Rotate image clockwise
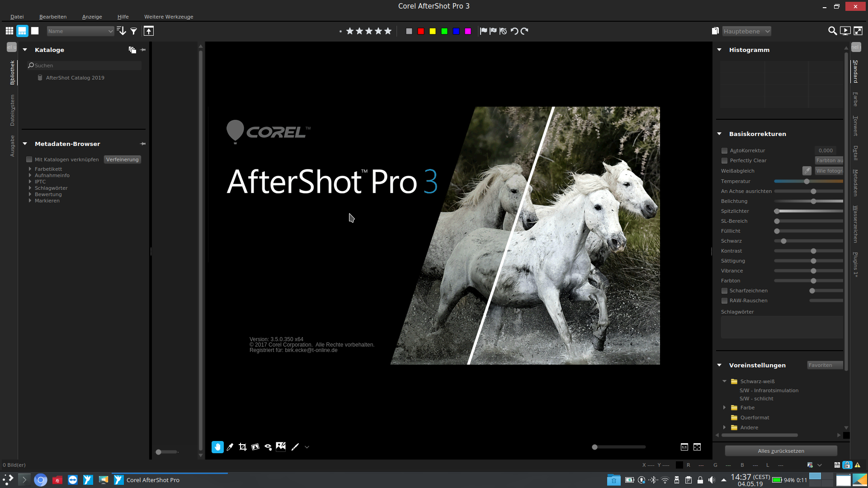868x488 pixels. pos(524,31)
